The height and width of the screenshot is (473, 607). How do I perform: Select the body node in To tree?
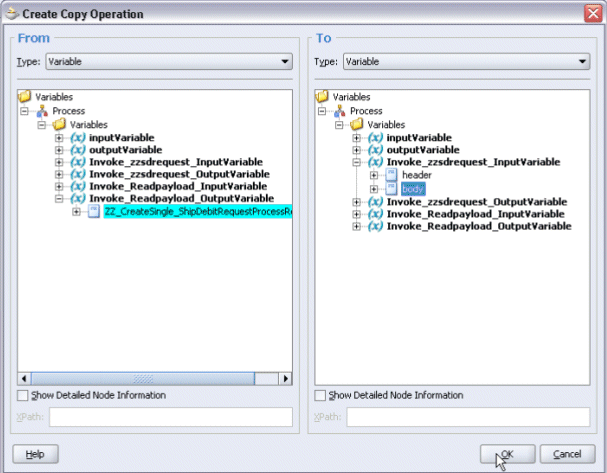413,189
